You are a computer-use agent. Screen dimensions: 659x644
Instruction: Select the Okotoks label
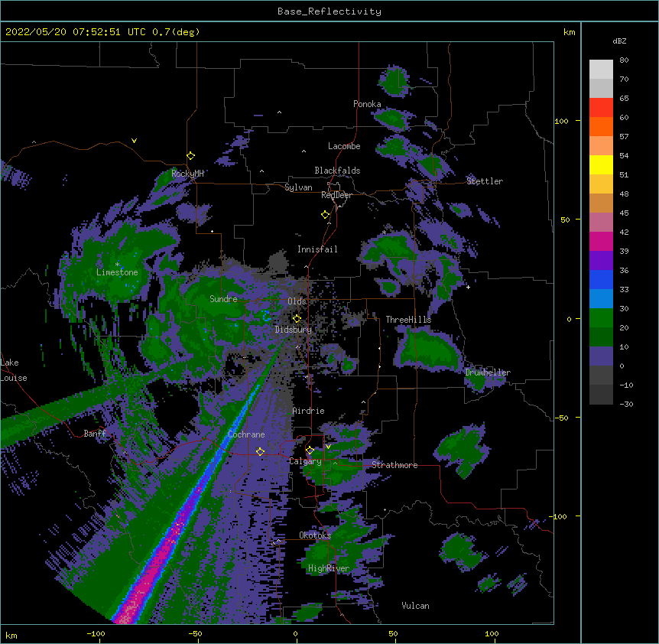point(315,535)
